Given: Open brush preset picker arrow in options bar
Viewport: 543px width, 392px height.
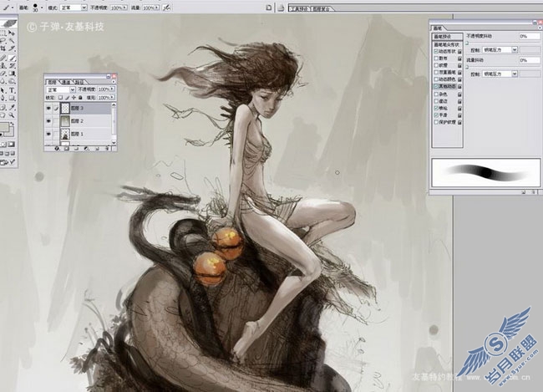Looking at the screenshot, I should pyautogui.click(x=42, y=8).
